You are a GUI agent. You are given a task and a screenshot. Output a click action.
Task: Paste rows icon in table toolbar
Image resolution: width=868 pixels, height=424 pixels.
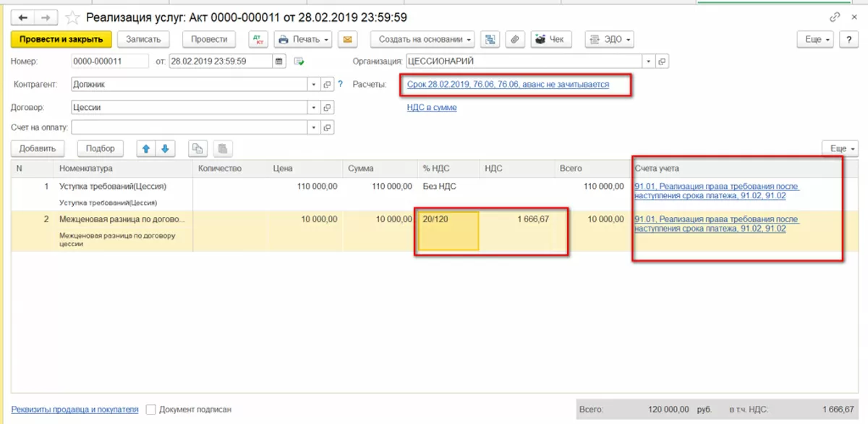[224, 148]
